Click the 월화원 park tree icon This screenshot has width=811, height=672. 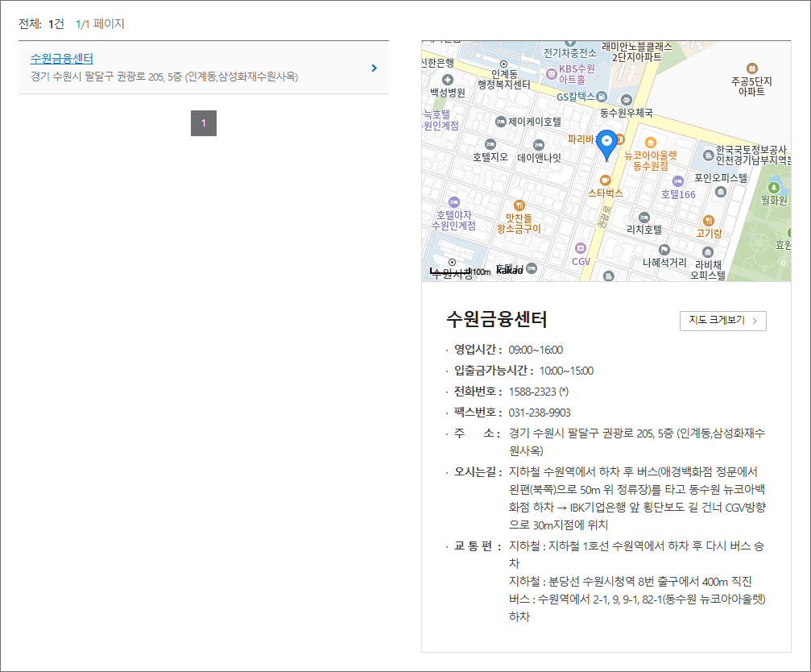click(x=774, y=187)
